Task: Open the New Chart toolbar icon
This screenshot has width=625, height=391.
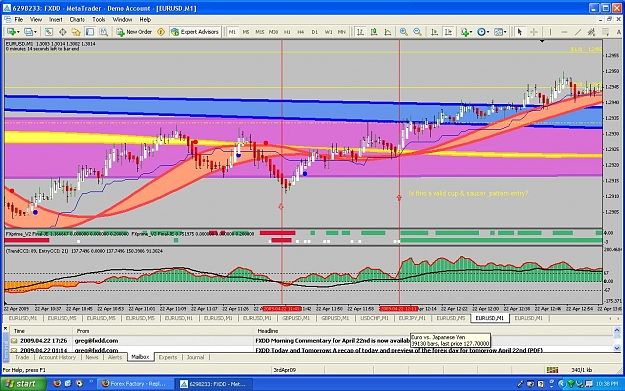Action: point(11,32)
